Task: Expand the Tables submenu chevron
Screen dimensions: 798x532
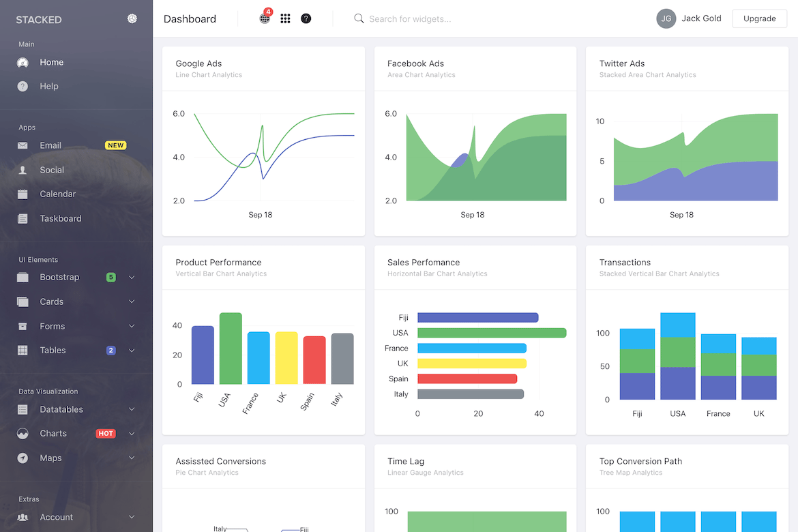Action: (132, 351)
